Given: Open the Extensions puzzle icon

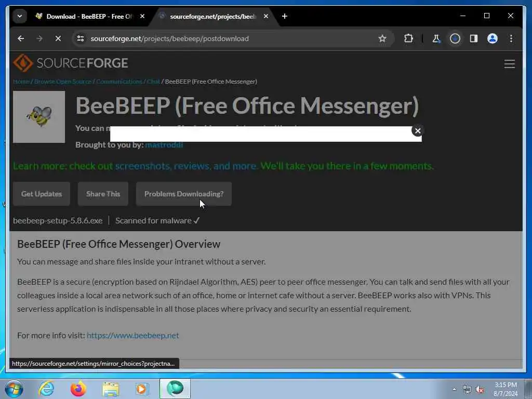Looking at the screenshot, I should (408, 38).
